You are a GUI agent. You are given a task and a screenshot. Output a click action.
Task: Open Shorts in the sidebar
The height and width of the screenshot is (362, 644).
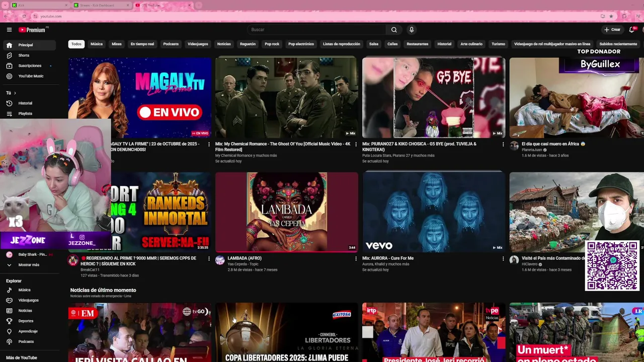[x=31, y=55]
